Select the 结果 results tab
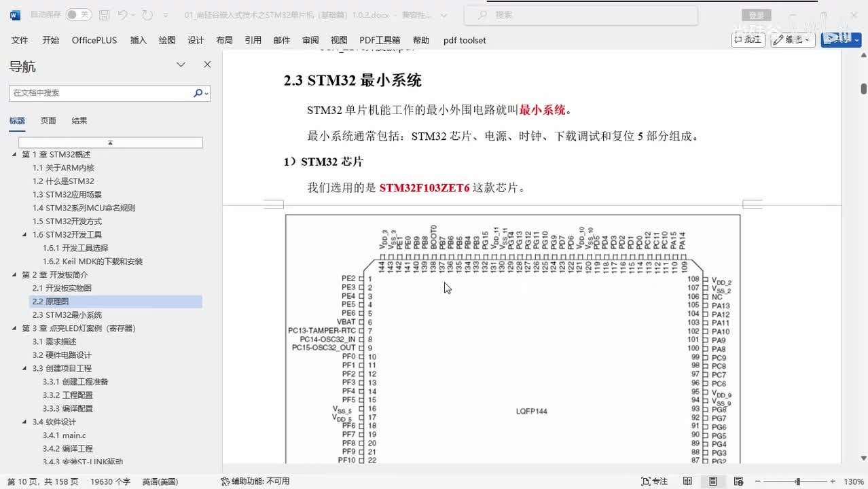Screen dimensions: 868x489 pos(79,121)
